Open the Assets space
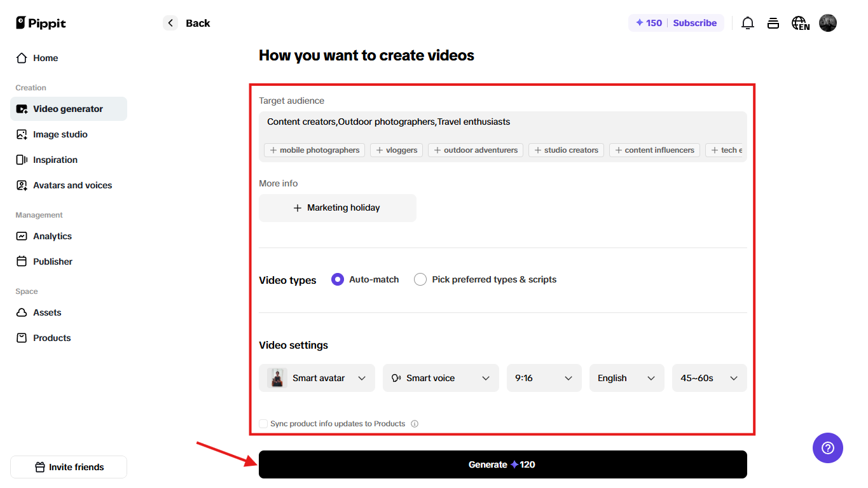 [x=46, y=312]
